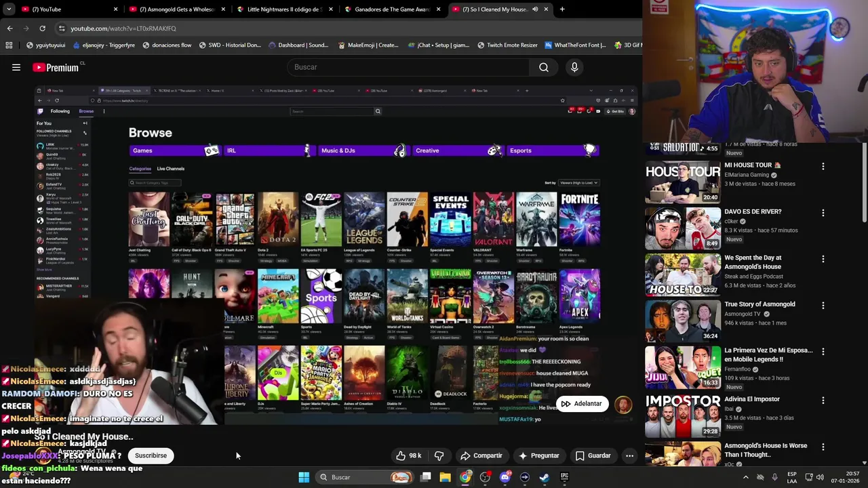868x488 pixels.
Task: Open the Dashboard Sound bookmark
Action: (x=298, y=45)
